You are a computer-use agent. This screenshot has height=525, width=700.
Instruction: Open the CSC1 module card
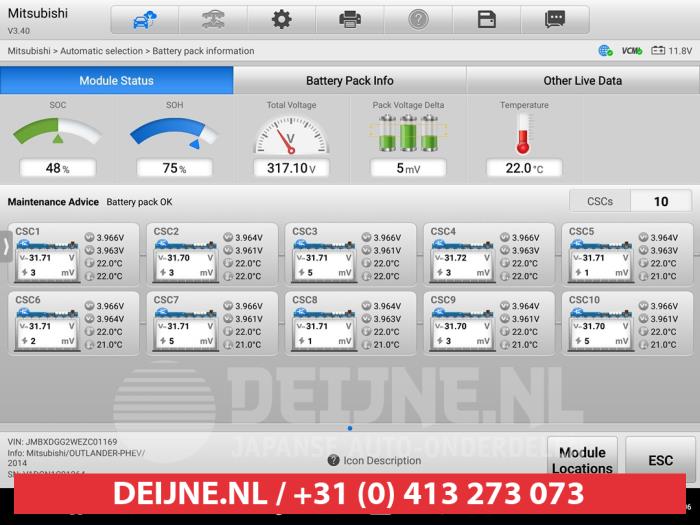[x=74, y=255]
